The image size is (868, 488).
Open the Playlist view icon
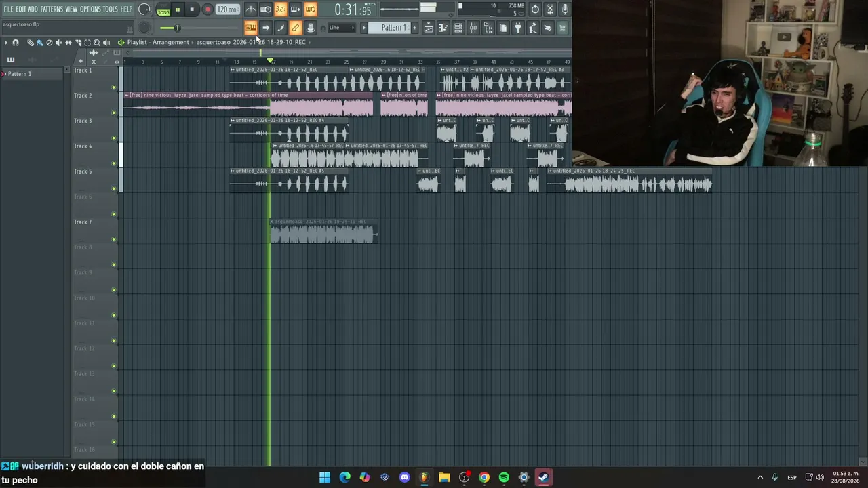[x=429, y=28]
